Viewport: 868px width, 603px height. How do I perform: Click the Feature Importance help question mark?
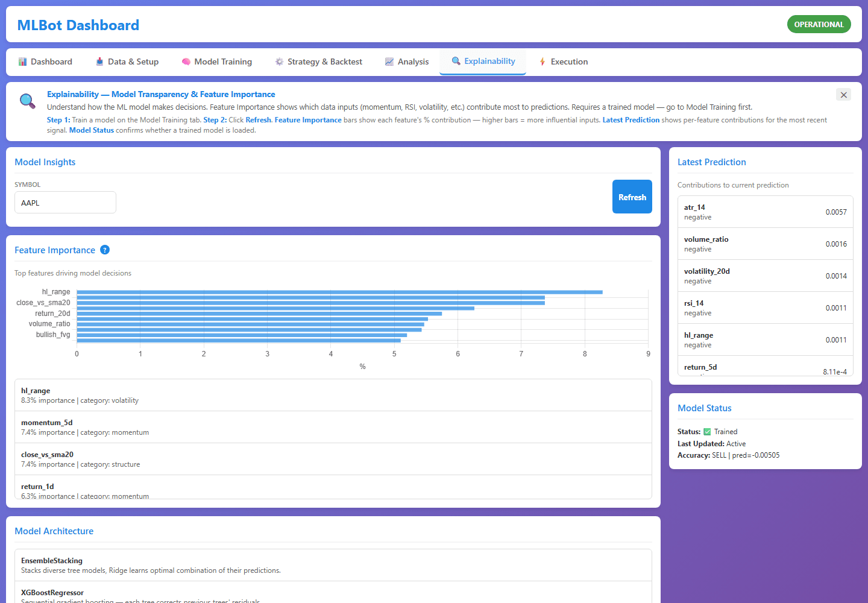[x=105, y=250]
